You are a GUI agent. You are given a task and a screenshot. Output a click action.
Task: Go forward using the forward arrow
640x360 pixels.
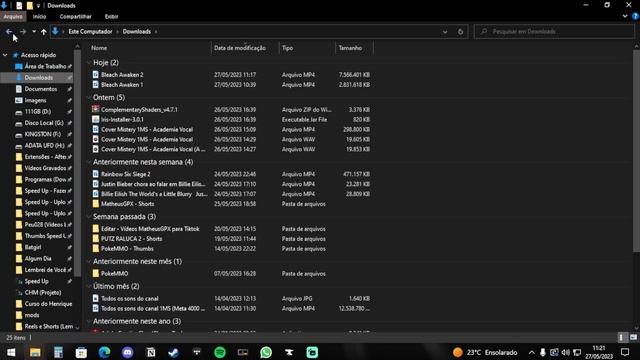23,31
